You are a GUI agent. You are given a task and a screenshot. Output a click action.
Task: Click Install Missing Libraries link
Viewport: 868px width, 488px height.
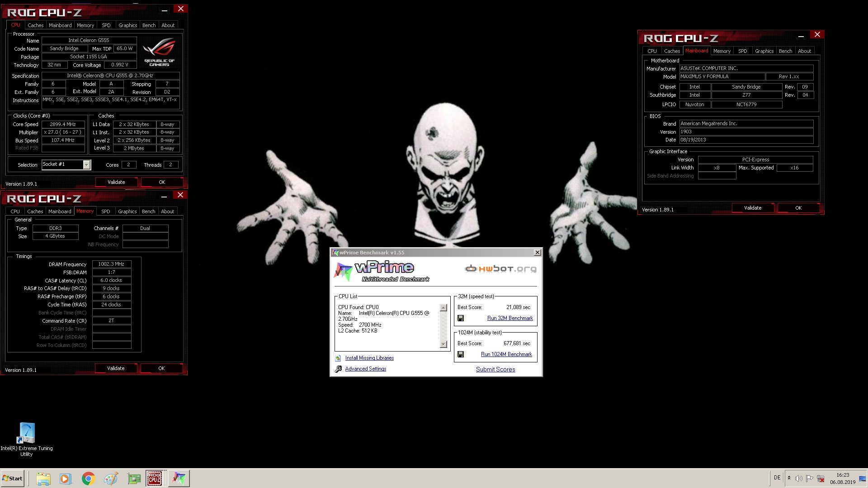(x=369, y=358)
